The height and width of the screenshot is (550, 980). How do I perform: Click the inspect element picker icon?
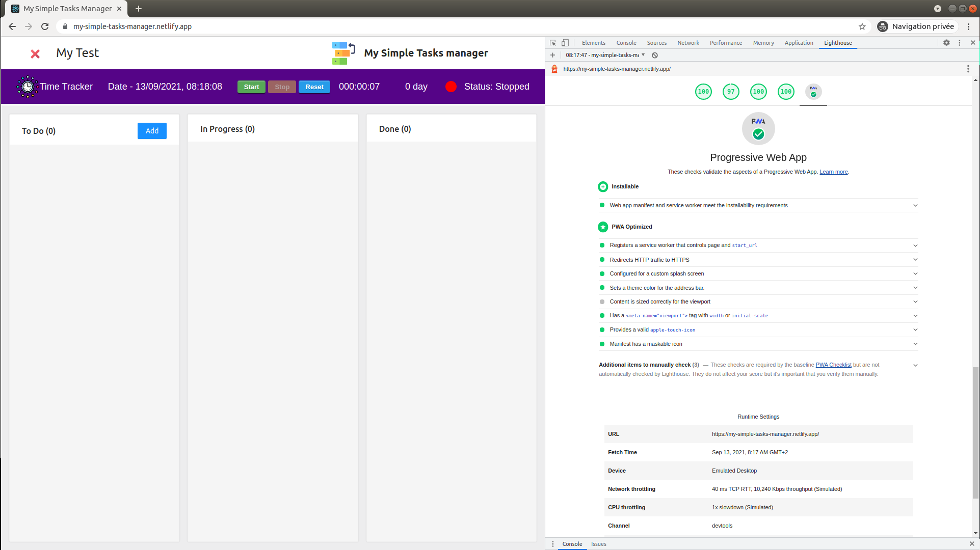point(553,43)
